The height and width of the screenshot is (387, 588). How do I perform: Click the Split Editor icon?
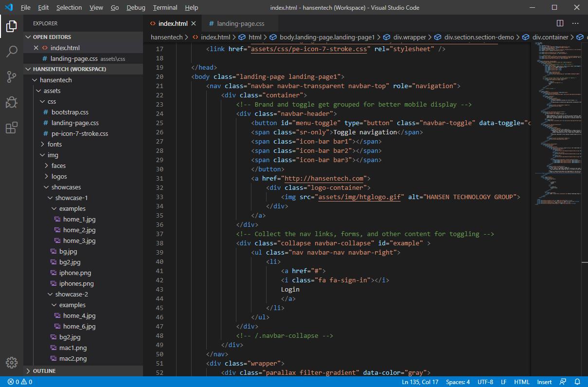[560, 23]
